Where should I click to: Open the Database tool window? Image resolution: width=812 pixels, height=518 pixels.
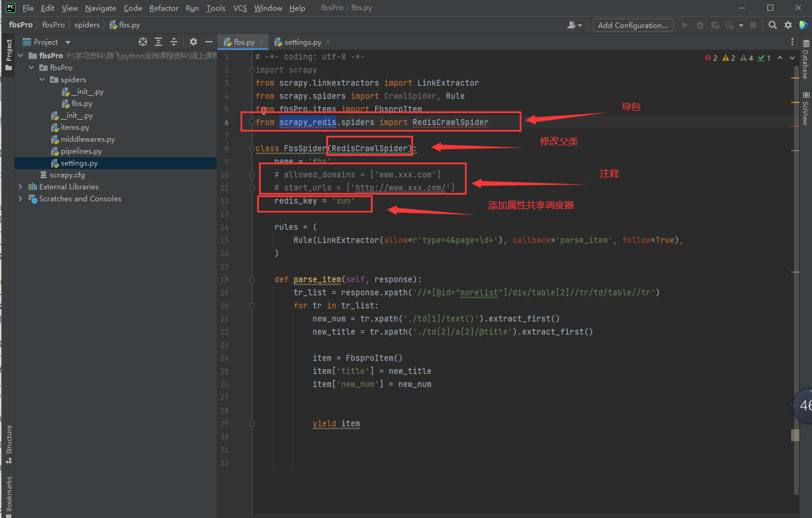[805, 59]
